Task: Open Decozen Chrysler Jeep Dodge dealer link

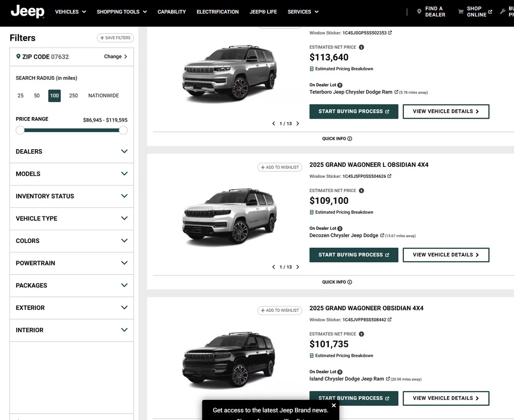Action: [347, 235]
